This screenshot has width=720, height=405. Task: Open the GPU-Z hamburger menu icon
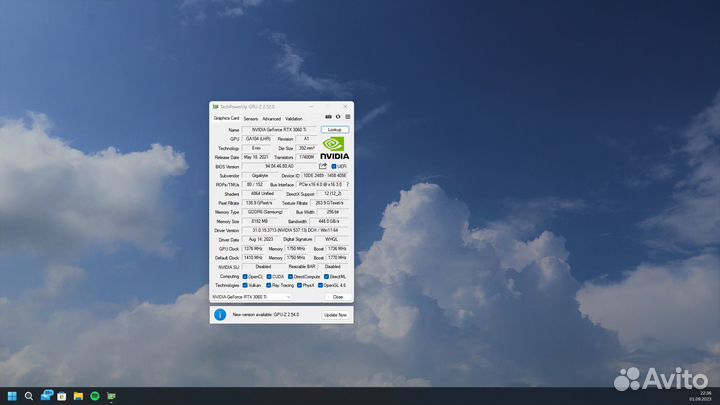point(348,117)
